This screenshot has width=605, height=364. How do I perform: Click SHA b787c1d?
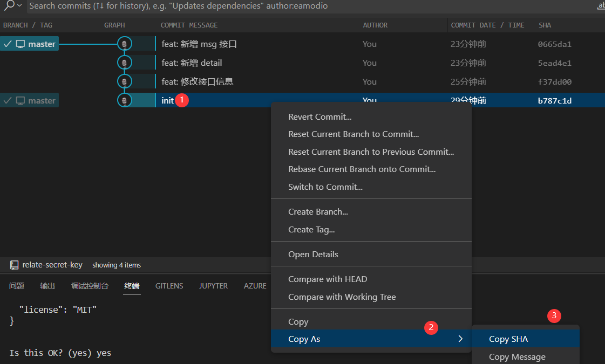coord(554,101)
